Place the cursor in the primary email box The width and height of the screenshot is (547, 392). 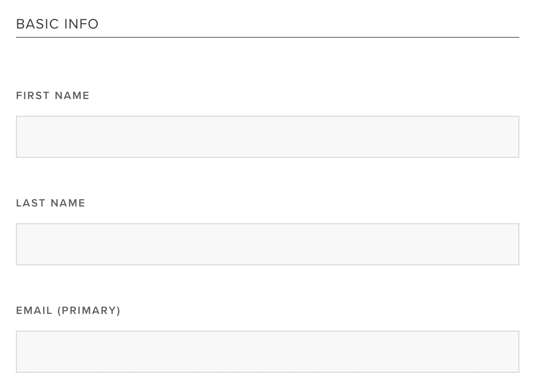(268, 352)
